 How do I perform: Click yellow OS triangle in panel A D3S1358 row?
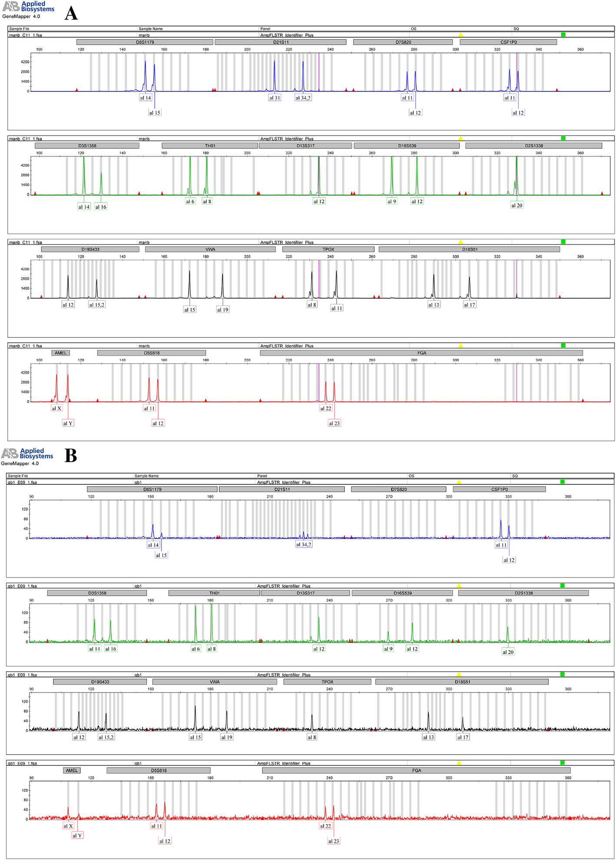pos(460,139)
